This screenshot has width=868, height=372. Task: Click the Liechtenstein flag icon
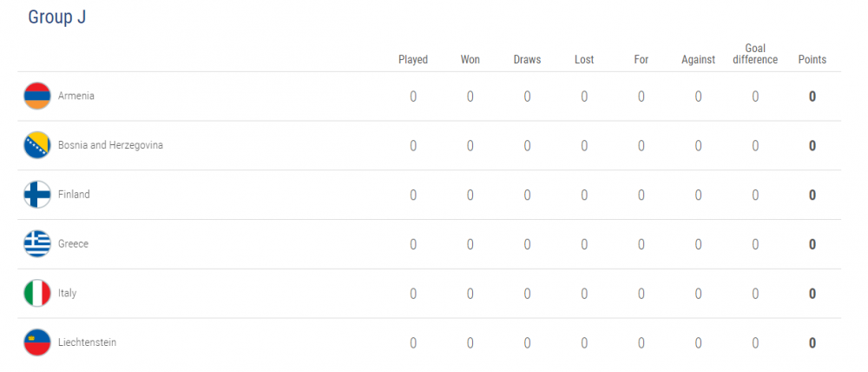(x=37, y=342)
